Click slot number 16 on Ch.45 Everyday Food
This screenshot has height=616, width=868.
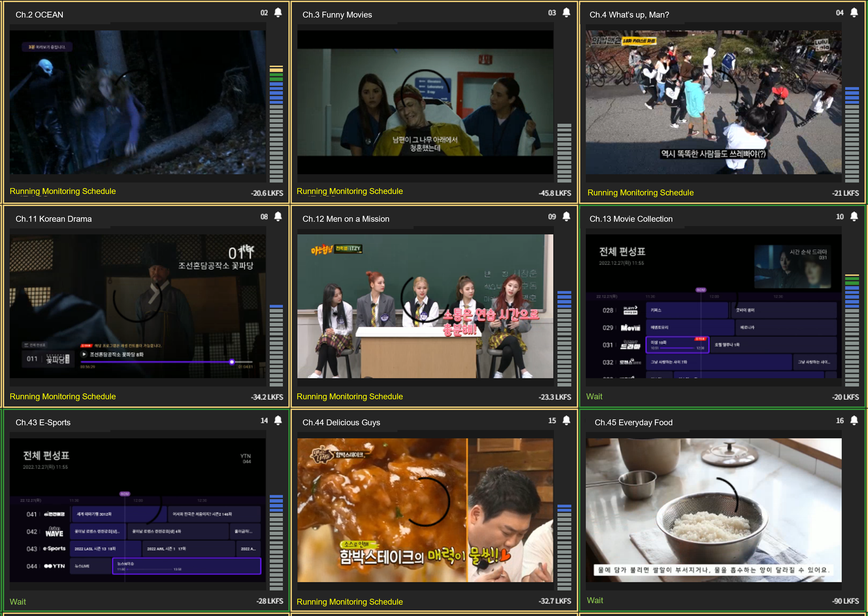point(840,421)
